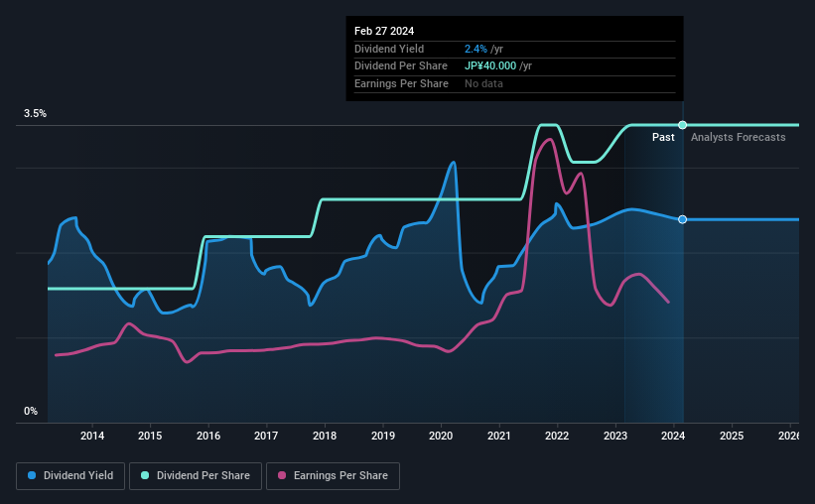Click the 2014 x-axis label
This screenshot has width=815, height=504.
pyautogui.click(x=92, y=436)
